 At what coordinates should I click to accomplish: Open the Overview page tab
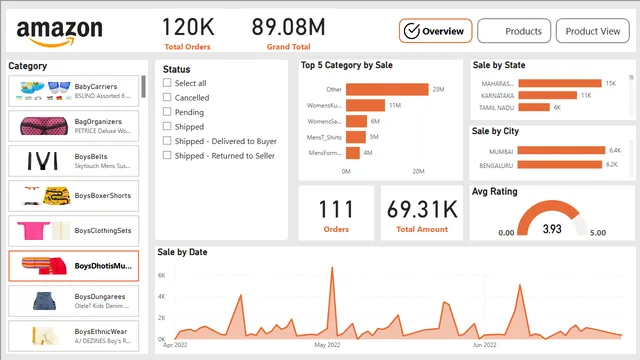pos(435,31)
